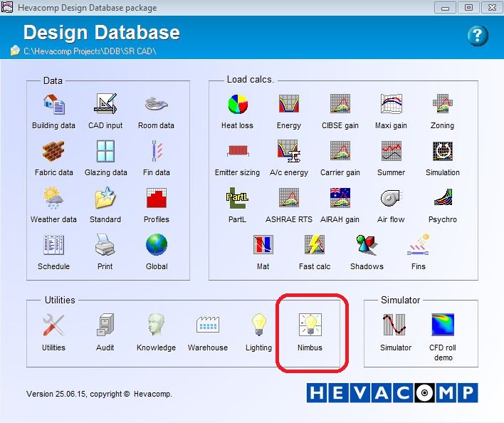The image size is (504, 423).
Task: Open Emitter sizing radiator icon
Action: (x=238, y=150)
